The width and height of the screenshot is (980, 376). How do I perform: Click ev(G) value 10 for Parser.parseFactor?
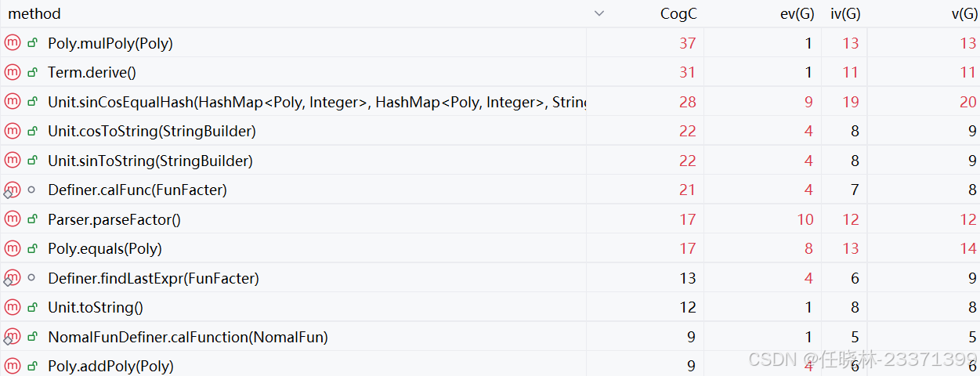coord(805,219)
